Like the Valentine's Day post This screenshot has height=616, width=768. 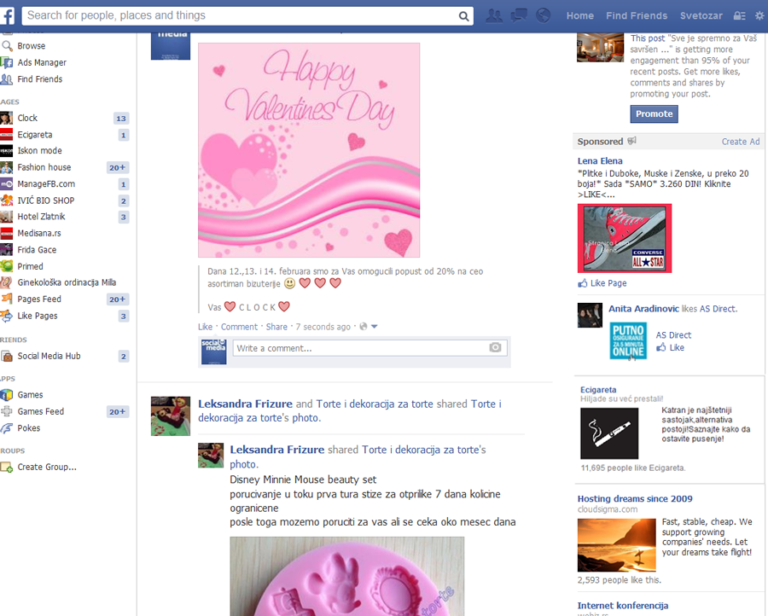[205, 327]
